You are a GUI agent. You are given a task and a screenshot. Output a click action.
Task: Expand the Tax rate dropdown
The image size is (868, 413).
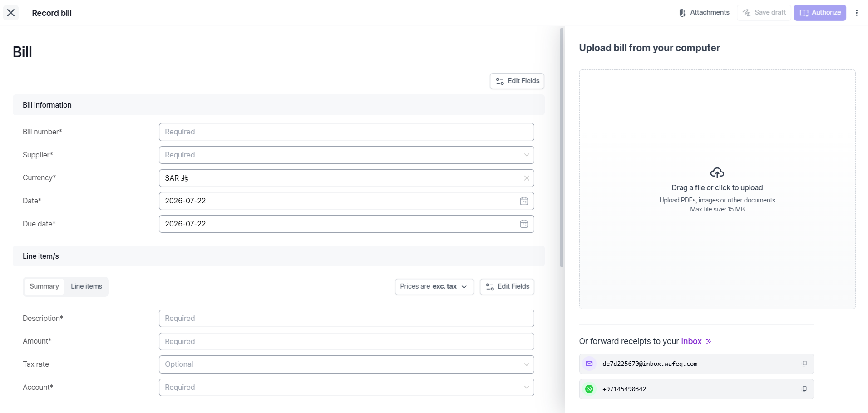click(x=346, y=364)
